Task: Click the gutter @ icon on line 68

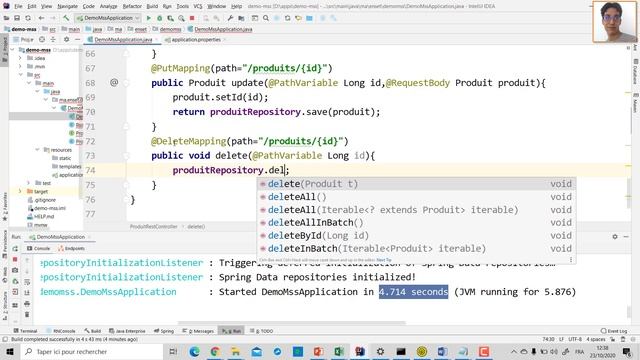Action: [114, 82]
